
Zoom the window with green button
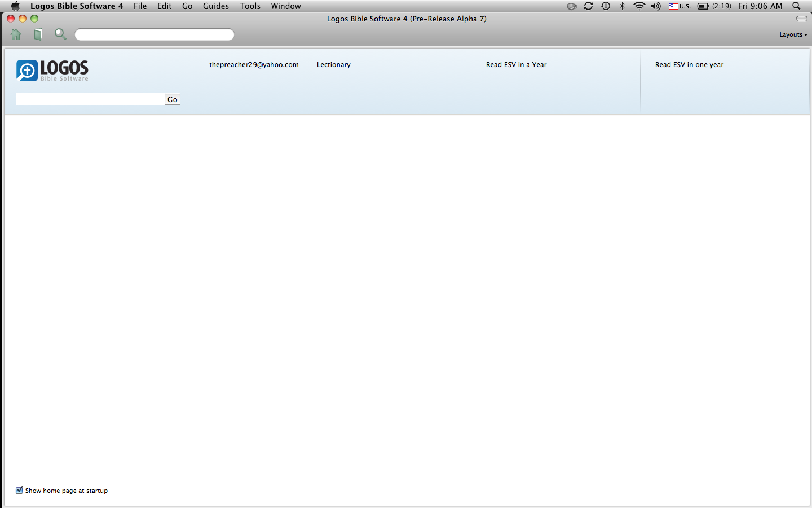click(34, 19)
